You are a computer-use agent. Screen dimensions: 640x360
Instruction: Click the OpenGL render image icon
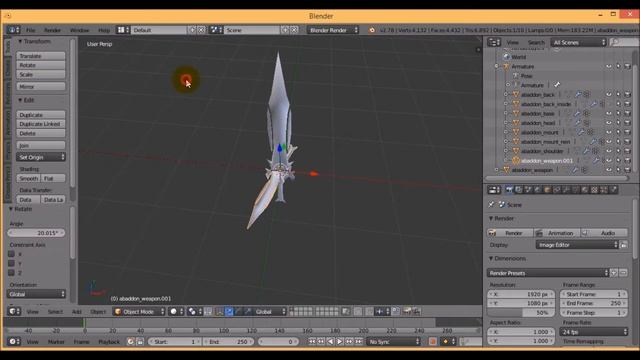tap(407, 311)
